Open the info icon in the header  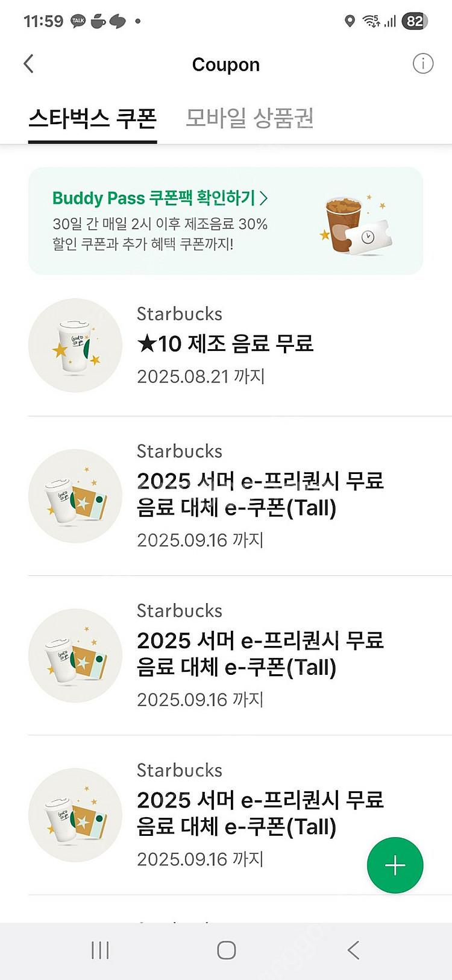click(x=422, y=63)
